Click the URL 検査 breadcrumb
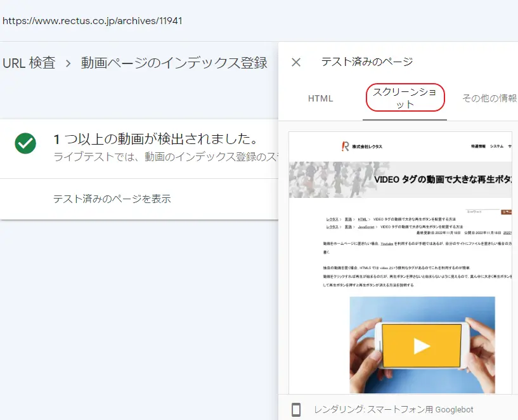 click(x=29, y=63)
